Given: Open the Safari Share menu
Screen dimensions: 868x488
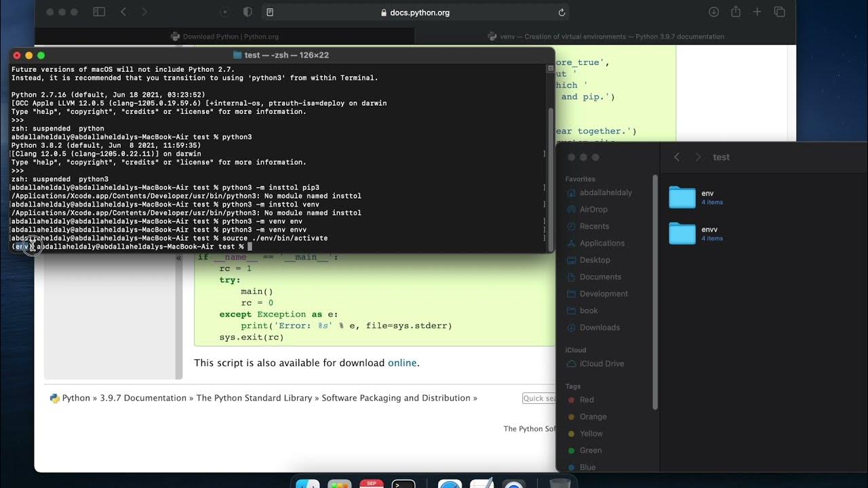Looking at the screenshot, I should coord(736,12).
